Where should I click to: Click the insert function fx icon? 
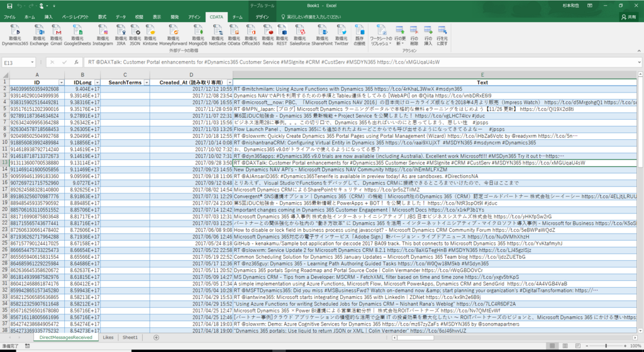76,62
